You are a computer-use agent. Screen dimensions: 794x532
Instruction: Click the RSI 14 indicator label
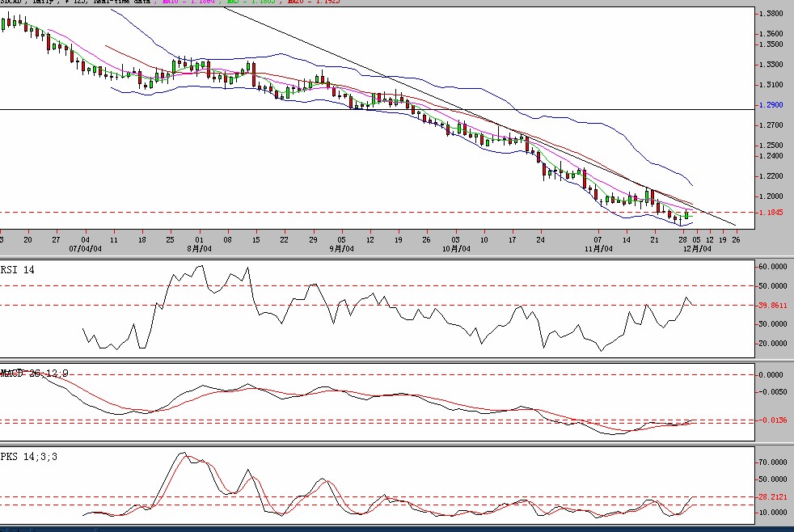(18, 271)
